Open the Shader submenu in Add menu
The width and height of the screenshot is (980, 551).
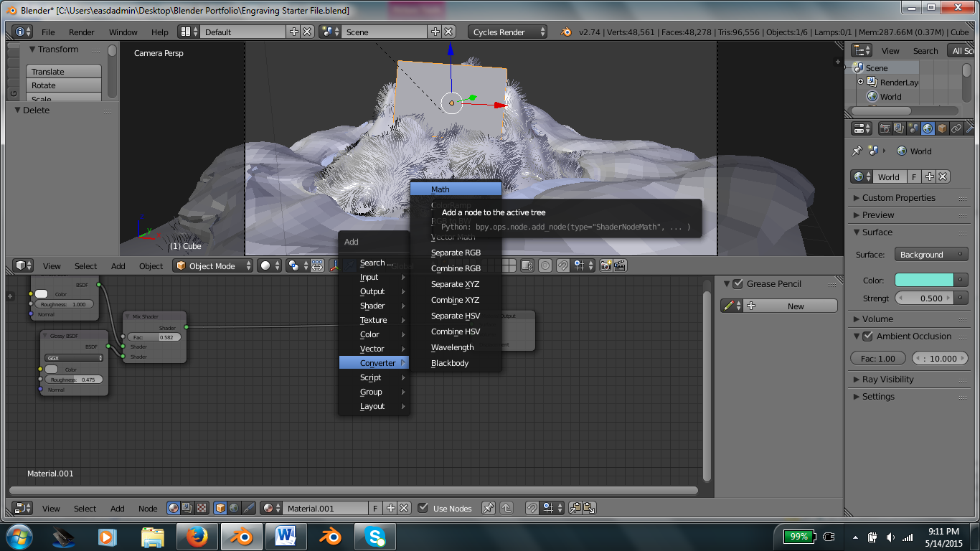374,306
